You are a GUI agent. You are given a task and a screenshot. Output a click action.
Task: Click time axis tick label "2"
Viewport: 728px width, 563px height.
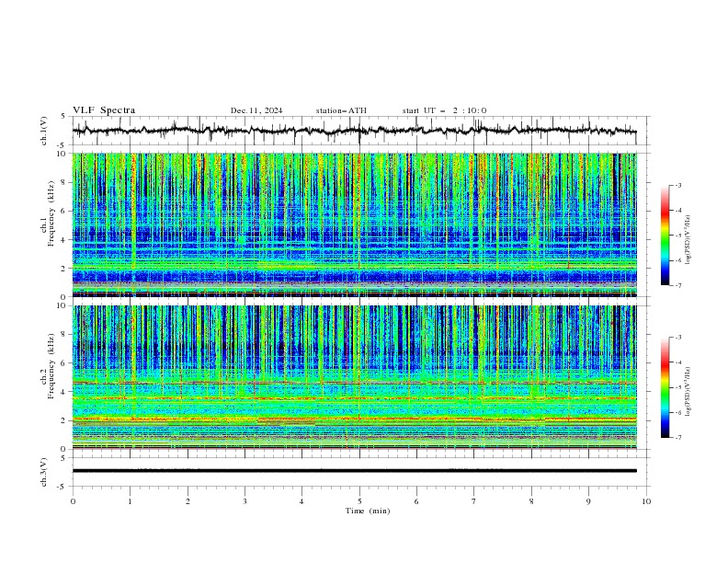pyautogui.click(x=188, y=501)
